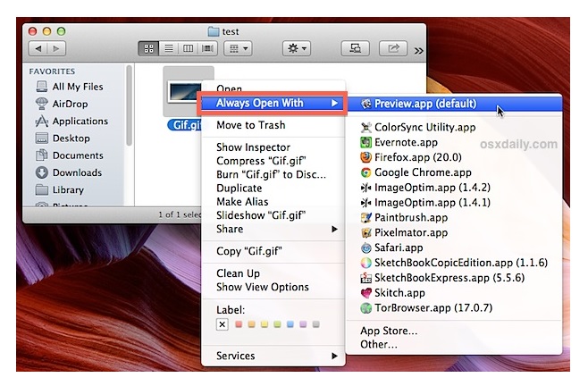Switch Finder to list view
Image resolution: width=588 pixels, height=386 pixels.
pyautogui.click(x=169, y=48)
